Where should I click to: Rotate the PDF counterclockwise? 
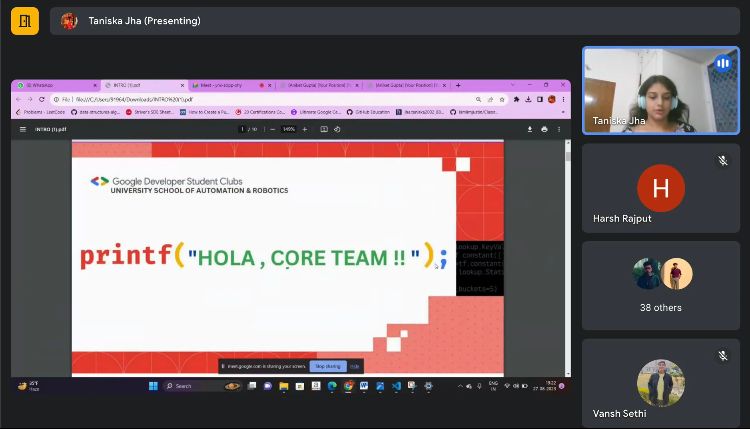(337, 129)
